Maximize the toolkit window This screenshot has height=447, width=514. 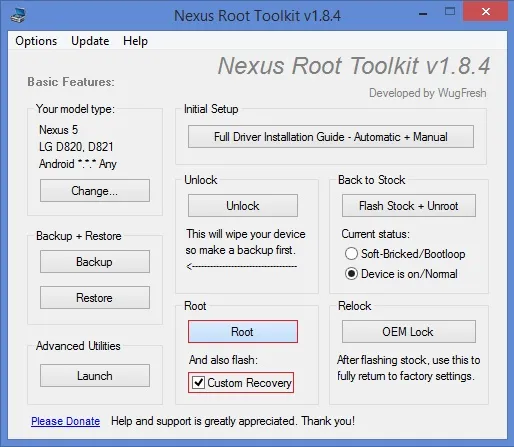click(x=450, y=12)
